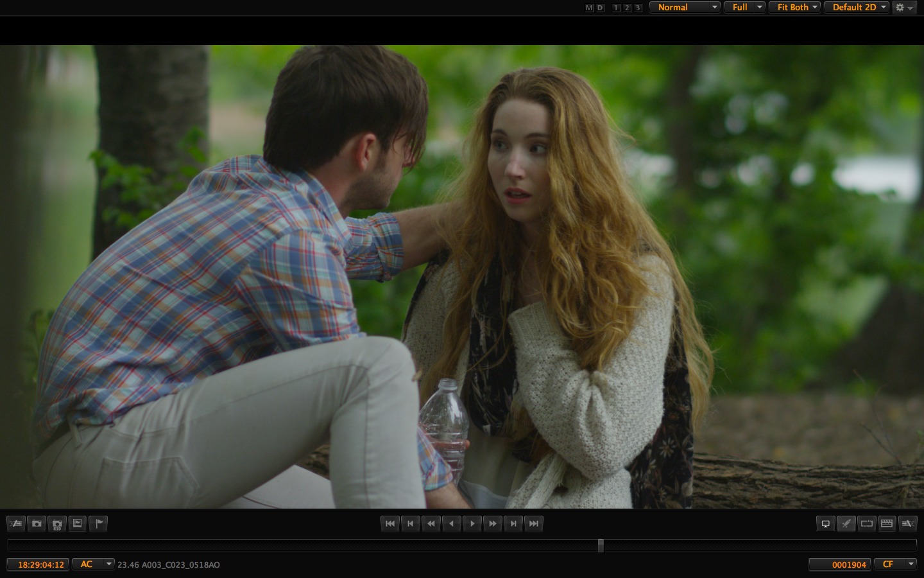Screen dimensions: 924x578
Task: Click the flag marker icon
Action: 99,524
